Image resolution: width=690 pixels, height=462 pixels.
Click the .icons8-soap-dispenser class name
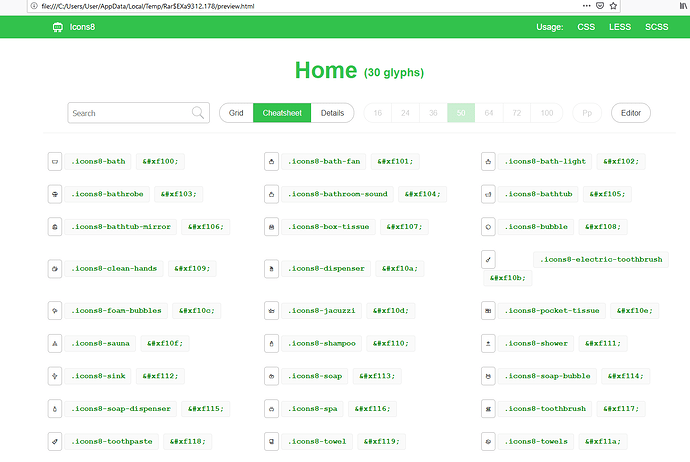pyautogui.click(x=121, y=409)
